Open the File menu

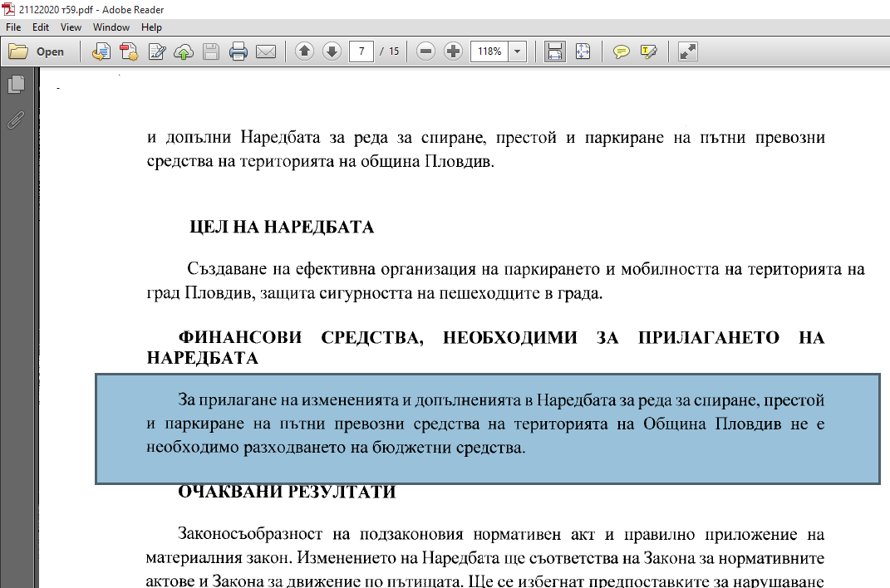click(x=13, y=27)
